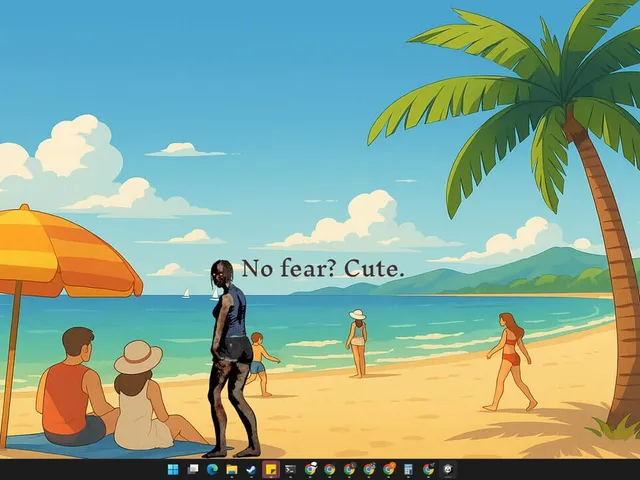The width and height of the screenshot is (640, 480).
Task: Click the "No fear? Cute." text overlay
Action: coord(323,269)
